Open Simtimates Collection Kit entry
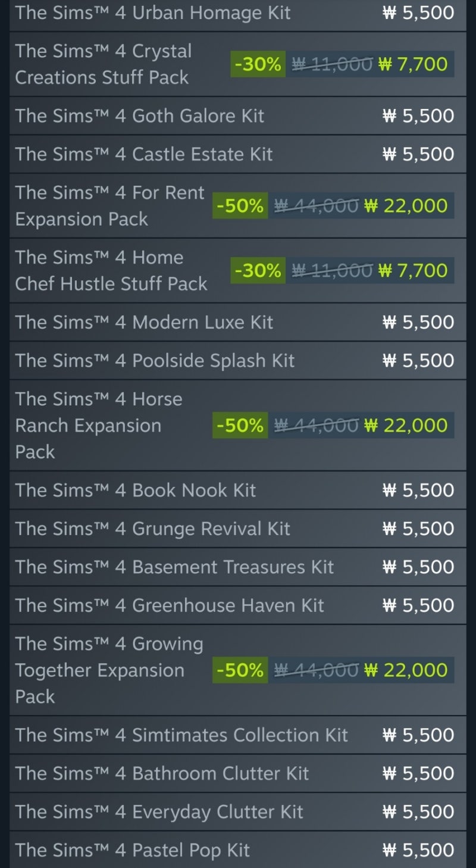 click(x=237, y=735)
